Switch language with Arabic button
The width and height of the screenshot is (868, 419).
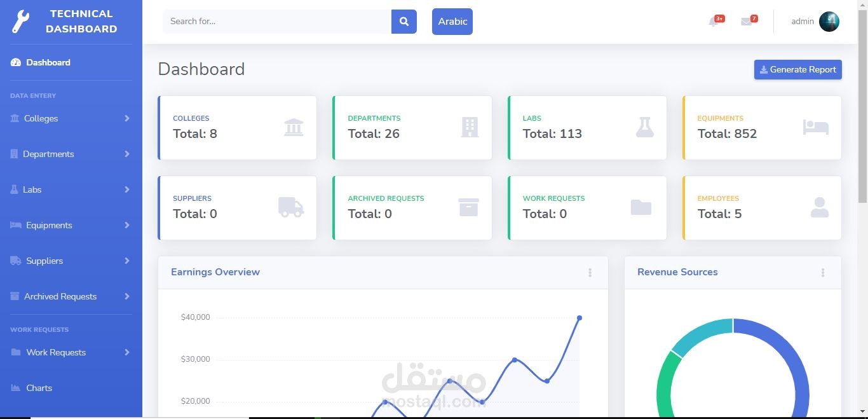click(x=452, y=21)
